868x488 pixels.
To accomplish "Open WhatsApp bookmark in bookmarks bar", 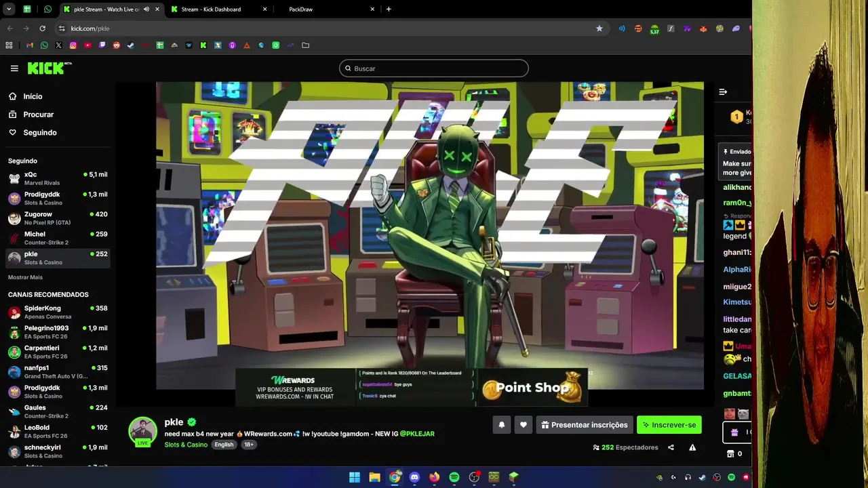I will [44, 45].
